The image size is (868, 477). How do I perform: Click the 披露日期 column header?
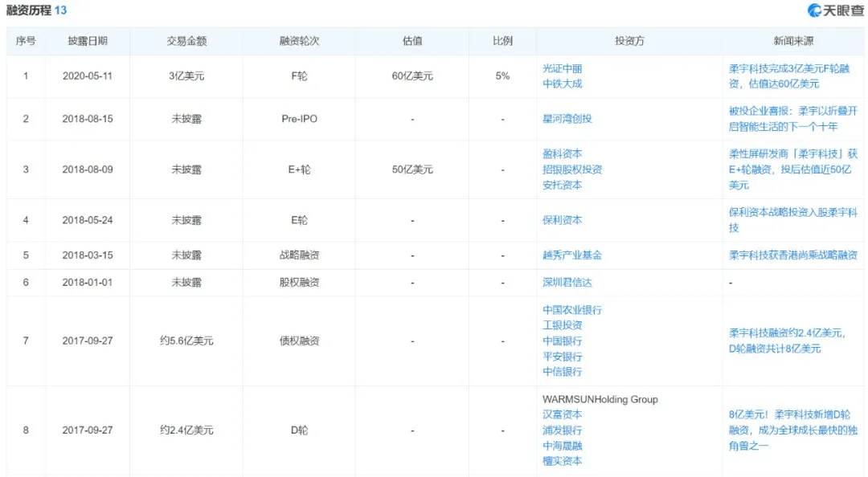click(x=88, y=41)
